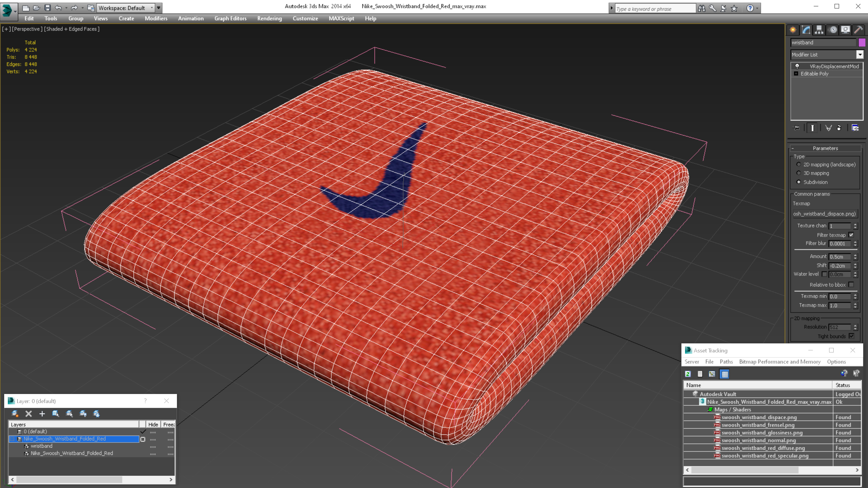Click Layer dialog horizontal scrollbar thumb
868x488 pixels.
[69, 479]
